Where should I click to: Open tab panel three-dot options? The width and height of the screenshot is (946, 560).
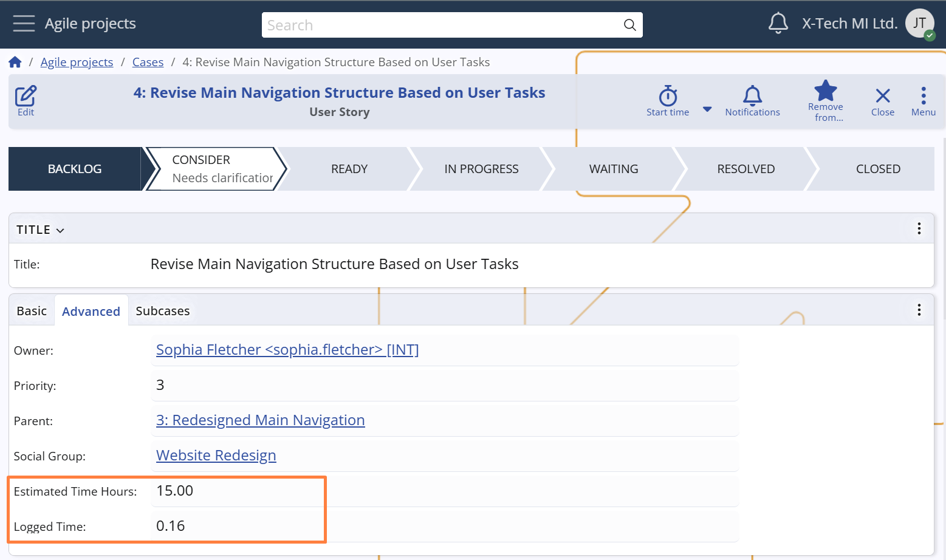pos(919,310)
